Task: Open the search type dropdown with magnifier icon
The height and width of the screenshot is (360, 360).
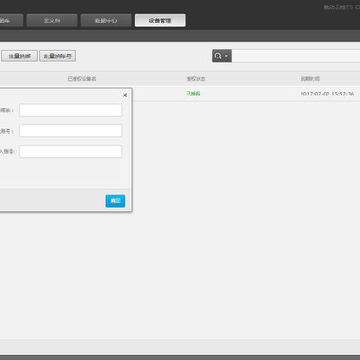Action: click(222, 56)
